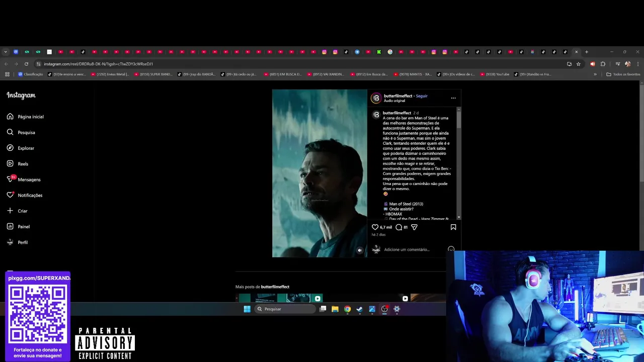Open first thumbnail under Mais posts
The image size is (644, 362).
click(279, 298)
